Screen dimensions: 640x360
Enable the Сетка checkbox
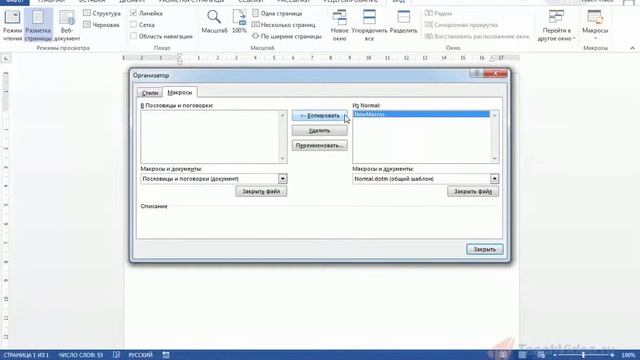pos(133,25)
